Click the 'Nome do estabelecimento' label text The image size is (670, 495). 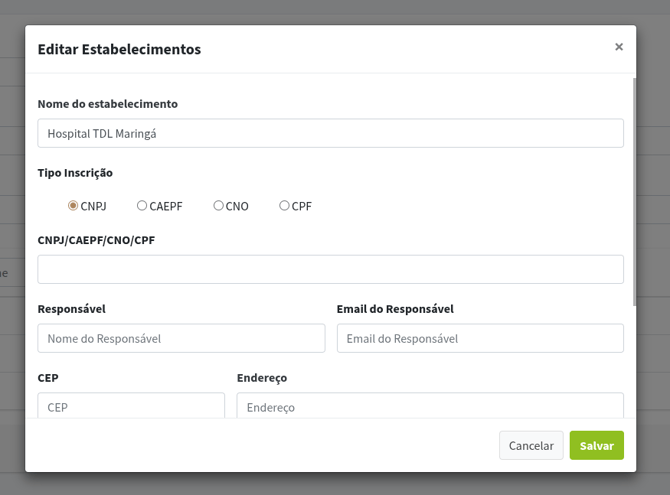107,104
